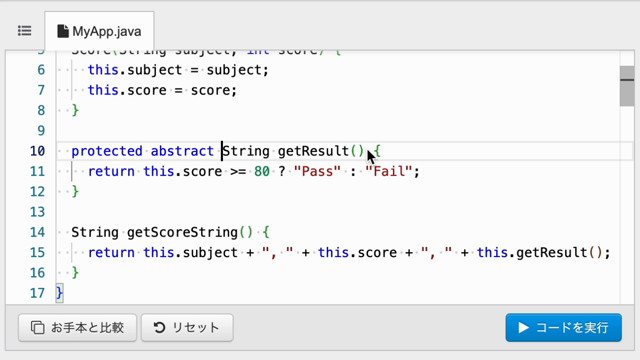Click the "Pass" string literal

(x=317, y=171)
